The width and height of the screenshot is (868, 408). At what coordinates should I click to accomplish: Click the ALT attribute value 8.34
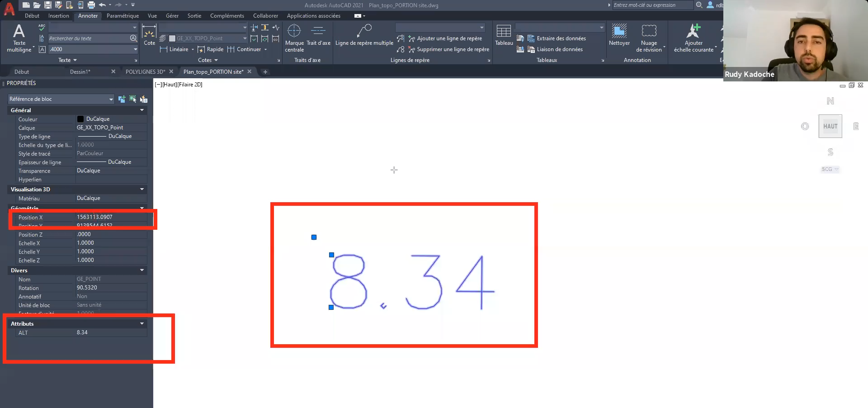point(82,332)
